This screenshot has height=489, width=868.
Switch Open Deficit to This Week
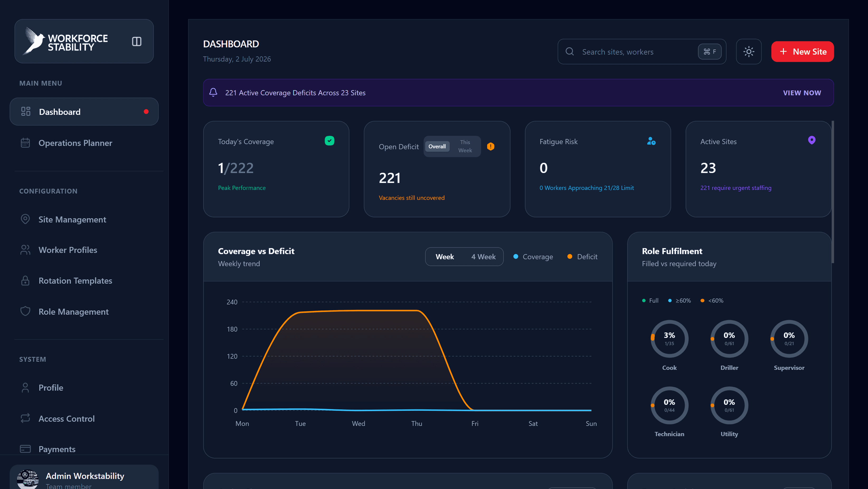(465, 146)
